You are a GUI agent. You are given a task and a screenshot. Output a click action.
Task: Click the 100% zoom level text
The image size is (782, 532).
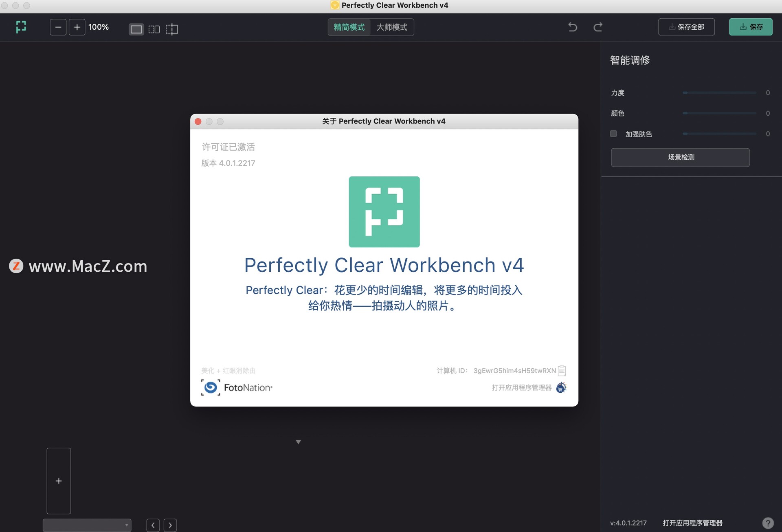[x=99, y=27]
